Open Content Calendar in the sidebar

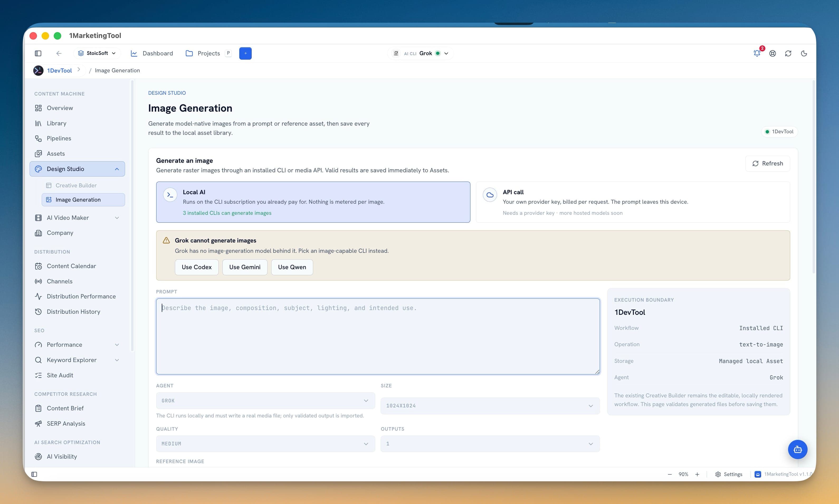[x=77, y=266]
